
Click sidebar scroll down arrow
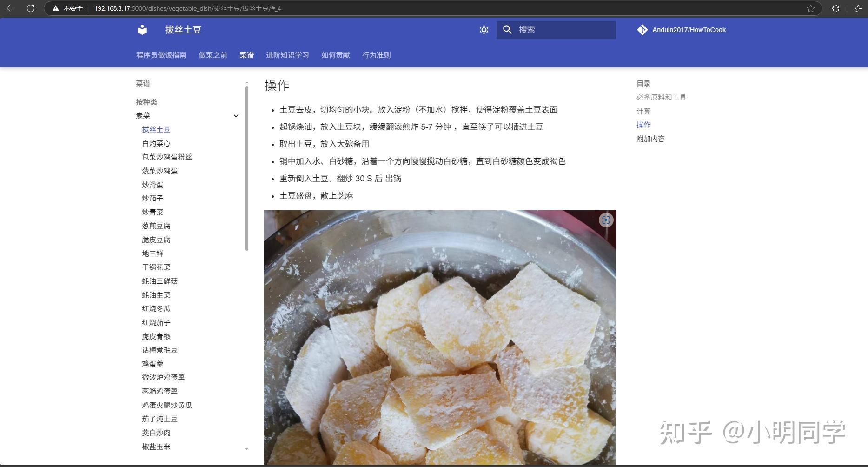point(247,449)
